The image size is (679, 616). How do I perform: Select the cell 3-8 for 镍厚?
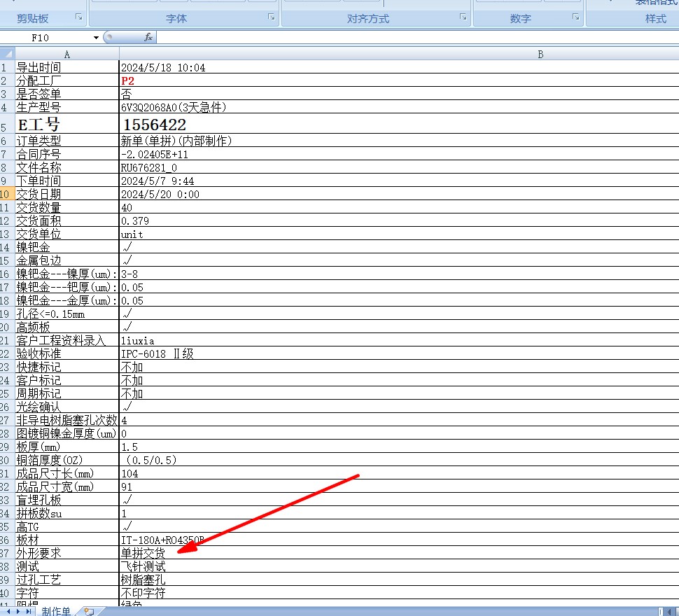(x=399, y=274)
